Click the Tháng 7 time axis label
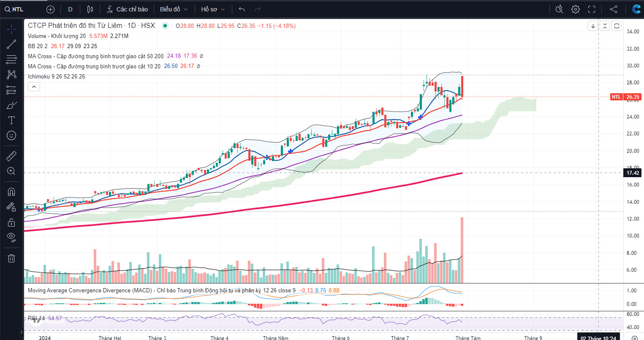The width and height of the screenshot is (644, 340). 400,338
